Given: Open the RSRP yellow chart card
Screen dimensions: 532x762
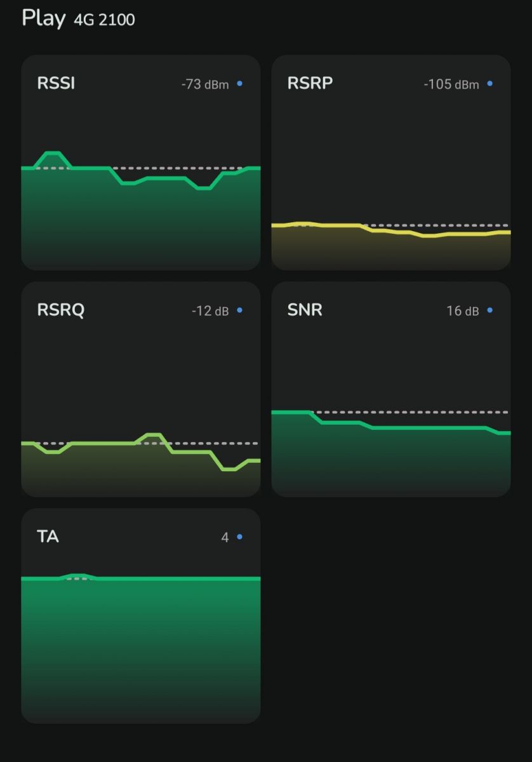Looking at the screenshot, I should click(x=391, y=163).
